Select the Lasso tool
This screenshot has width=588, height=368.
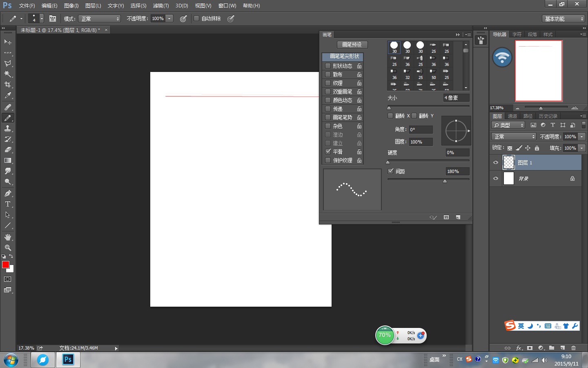coord(8,63)
